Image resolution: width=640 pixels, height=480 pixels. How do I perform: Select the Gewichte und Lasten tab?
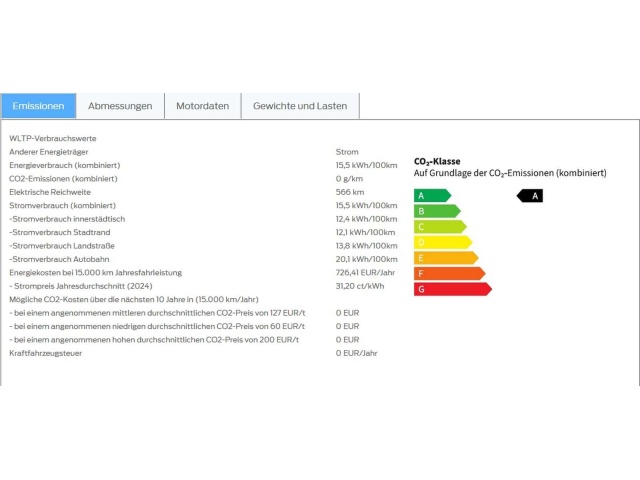click(299, 106)
